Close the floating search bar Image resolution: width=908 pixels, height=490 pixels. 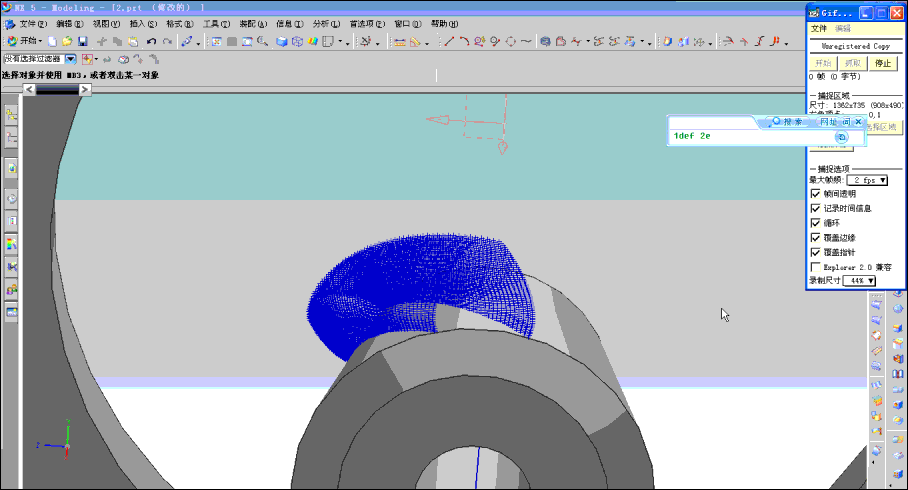(859, 122)
